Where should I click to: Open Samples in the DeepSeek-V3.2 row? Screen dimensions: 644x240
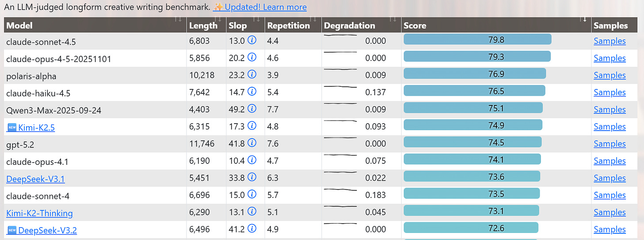pos(609,229)
